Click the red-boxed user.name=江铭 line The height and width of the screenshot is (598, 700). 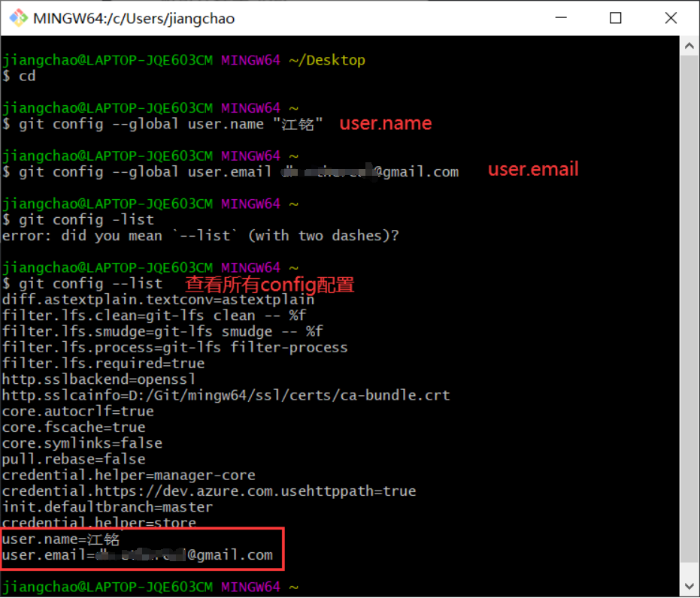(x=60, y=539)
